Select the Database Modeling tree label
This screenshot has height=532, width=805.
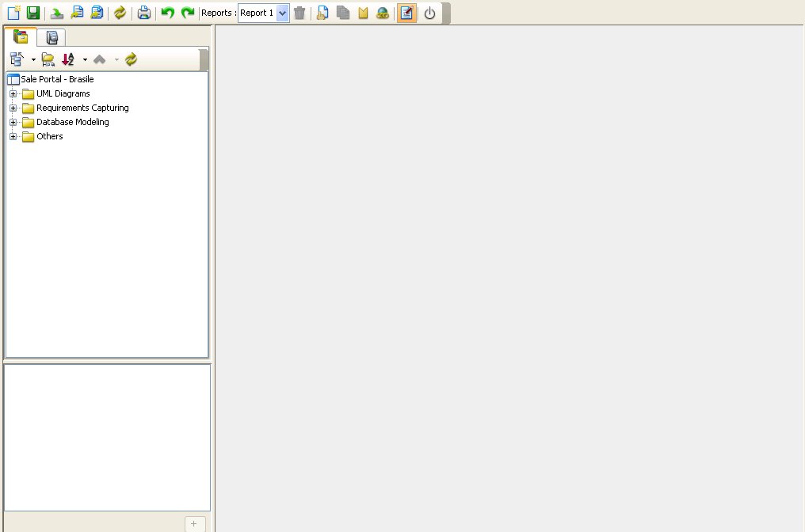(x=73, y=122)
